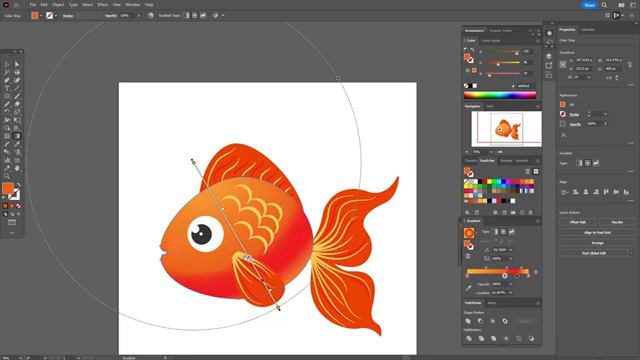Select the Selection tool in the toolbar
640x360 pixels.
click(7, 64)
